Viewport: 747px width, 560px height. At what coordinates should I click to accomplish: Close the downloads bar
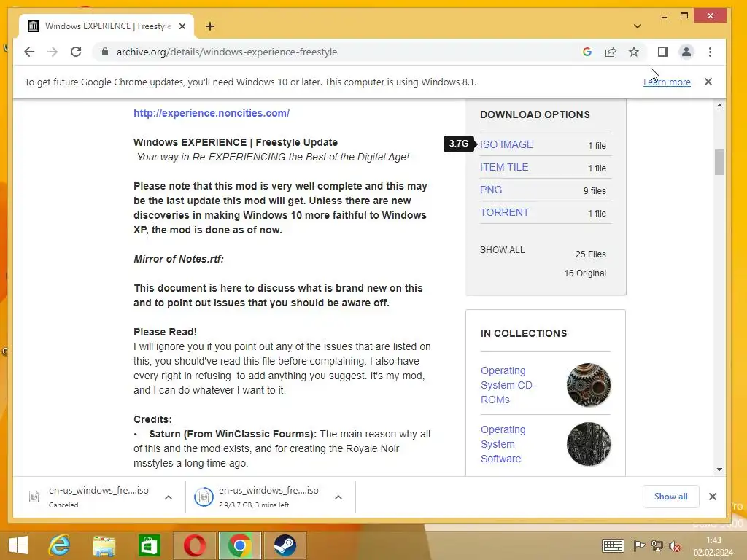pyautogui.click(x=712, y=497)
